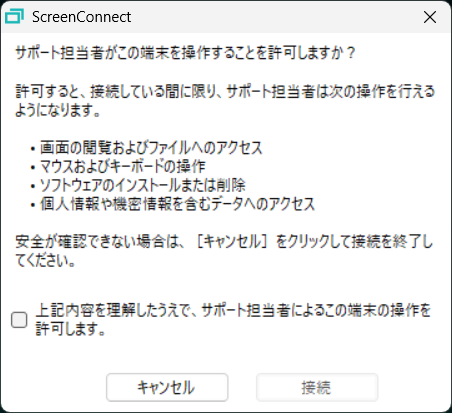
Task: Click the キャンセル button
Action: pyautogui.click(x=167, y=387)
